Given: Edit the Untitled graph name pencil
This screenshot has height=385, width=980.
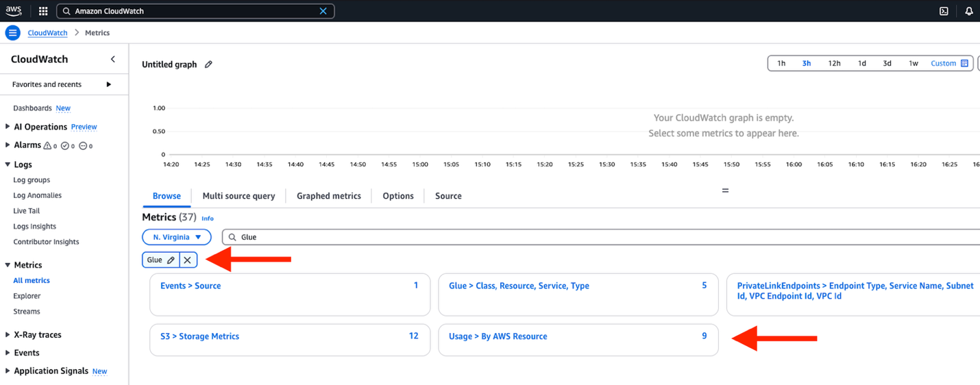Looking at the screenshot, I should (x=209, y=64).
